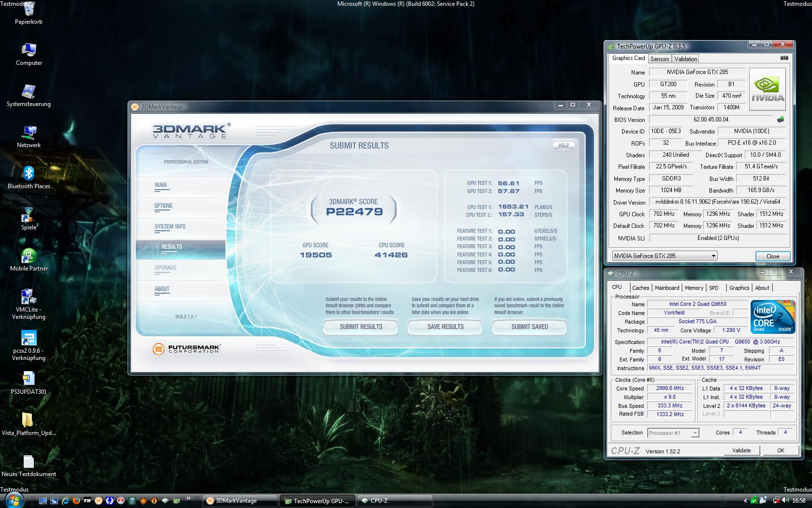Click the network connection tray icon
This screenshot has height=508, width=812.
pos(776,501)
